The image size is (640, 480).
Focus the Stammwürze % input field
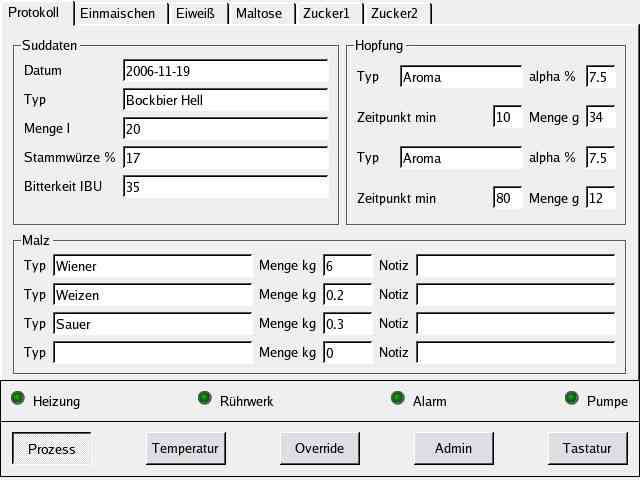click(226, 159)
